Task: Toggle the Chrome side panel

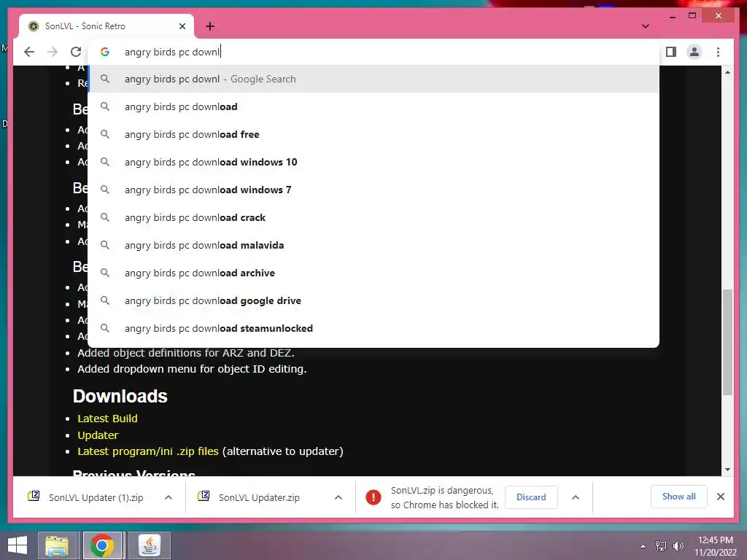Action: 671,52
